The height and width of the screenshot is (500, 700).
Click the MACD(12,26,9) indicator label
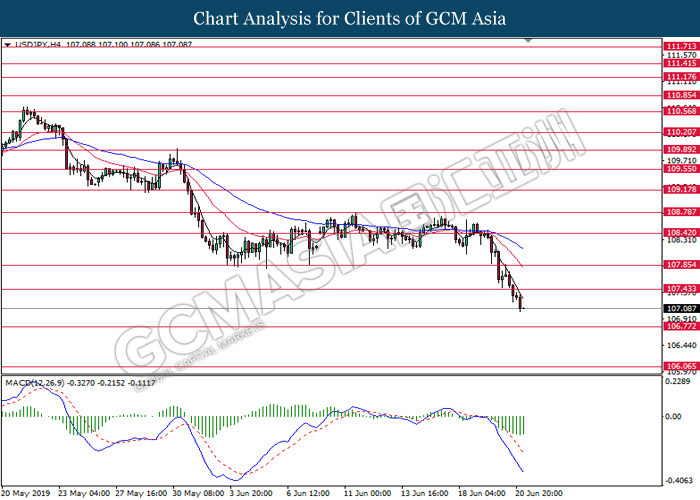click(x=35, y=383)
